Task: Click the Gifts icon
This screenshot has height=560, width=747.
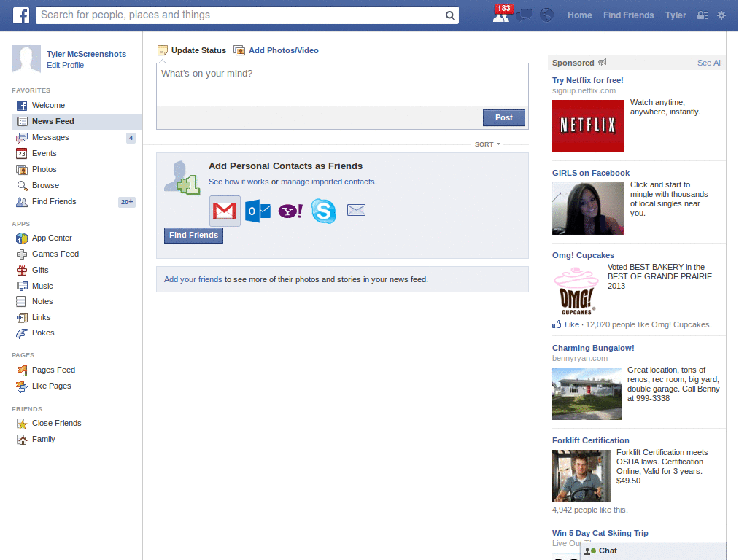Action: [x=22, y=270]
